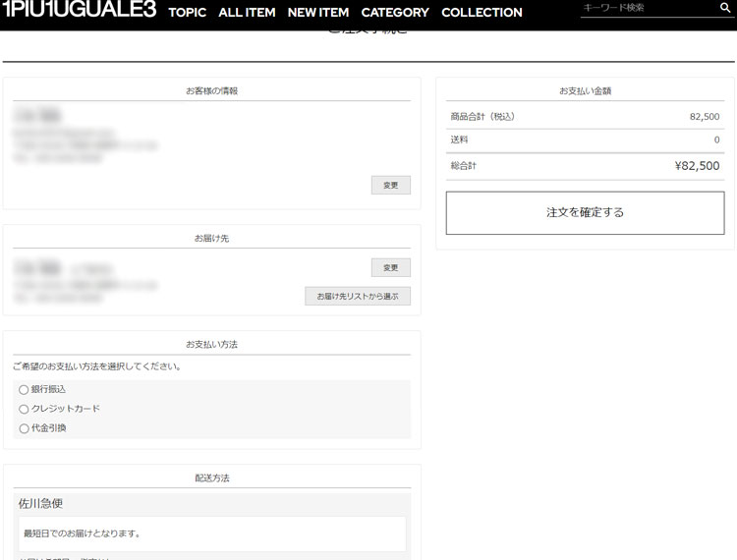Click the 最短日でのお届け delivery note box
Screen dimensions: 737x560
point(211,533)
